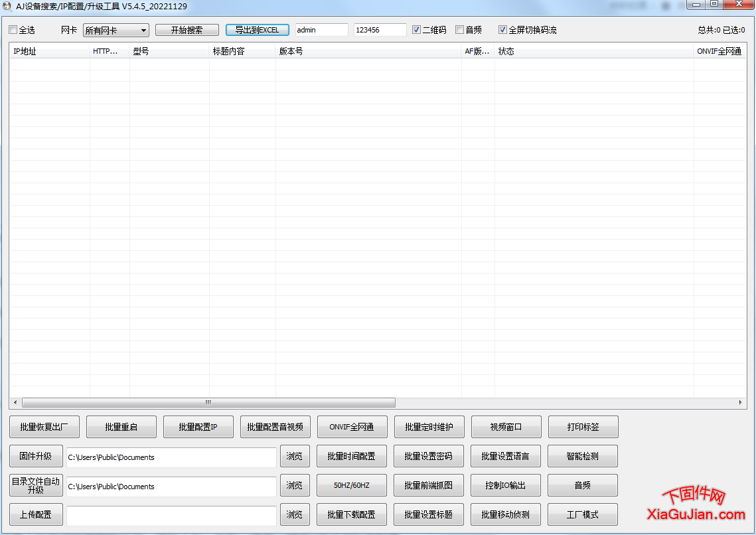The height and width of the screenshot is (535, 756).
Task: Click the ONVIF全网通 column header
Action: coord(720,51)
